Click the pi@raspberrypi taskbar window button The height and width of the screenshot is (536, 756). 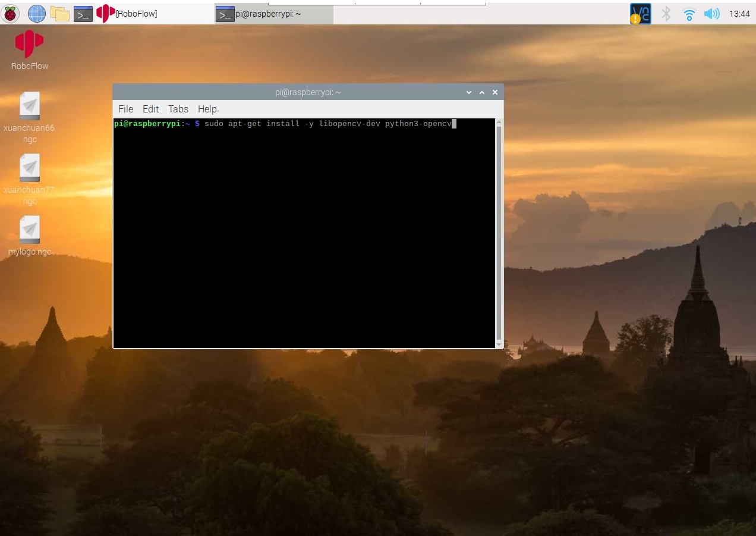click(273, 13)
